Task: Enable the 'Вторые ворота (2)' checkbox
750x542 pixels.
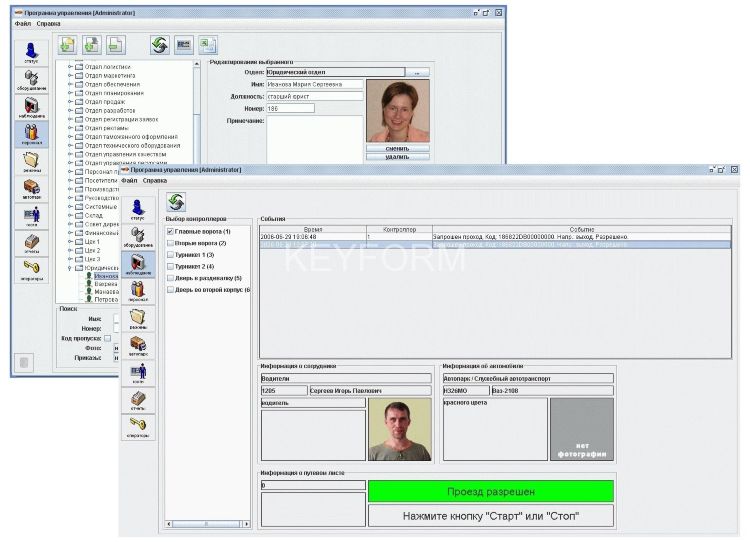Action: (x=170, y=243)
